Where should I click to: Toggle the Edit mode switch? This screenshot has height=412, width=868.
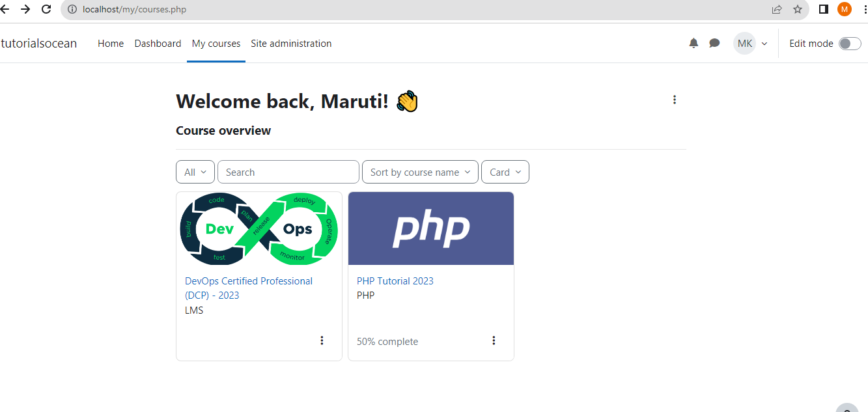(849, 44)
